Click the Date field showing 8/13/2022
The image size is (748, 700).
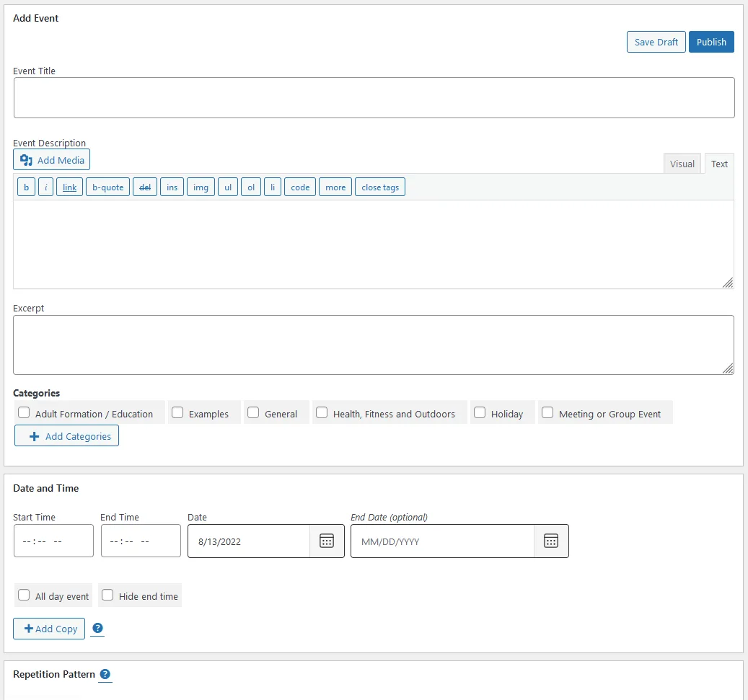pos(249,541)
